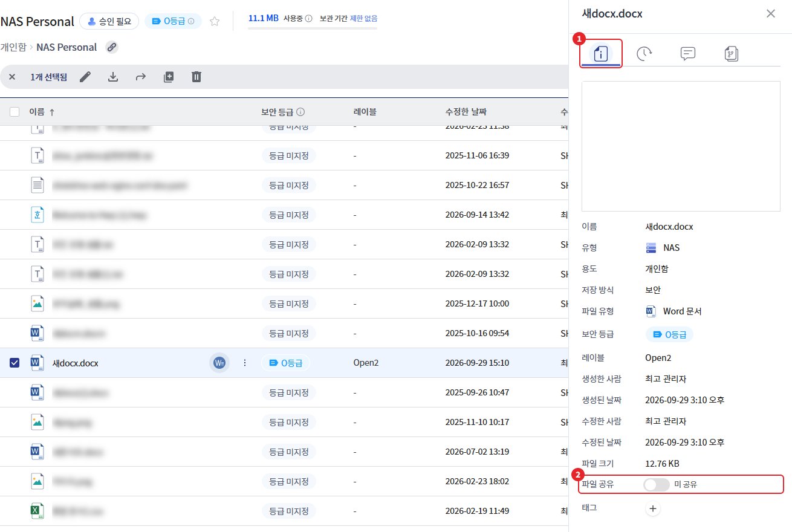The height and width of the screenshot is (532, 792).
Task: Click the Word file icon of 새docx.docx row
Action: pos(37,363)
